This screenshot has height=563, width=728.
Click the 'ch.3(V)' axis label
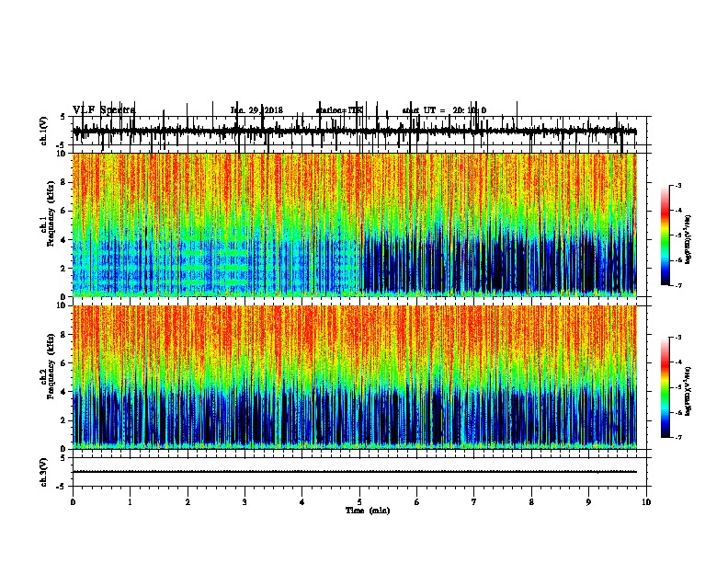44,472
